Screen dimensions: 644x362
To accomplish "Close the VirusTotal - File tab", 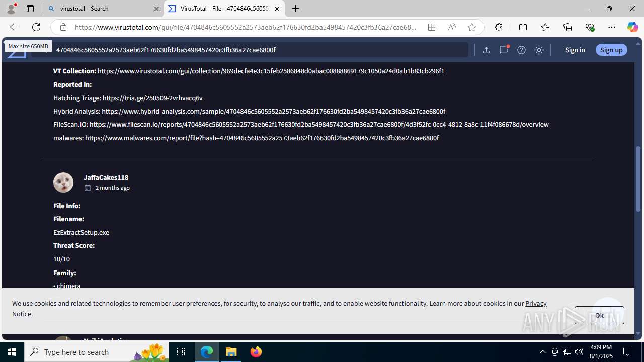I will 277,9.
